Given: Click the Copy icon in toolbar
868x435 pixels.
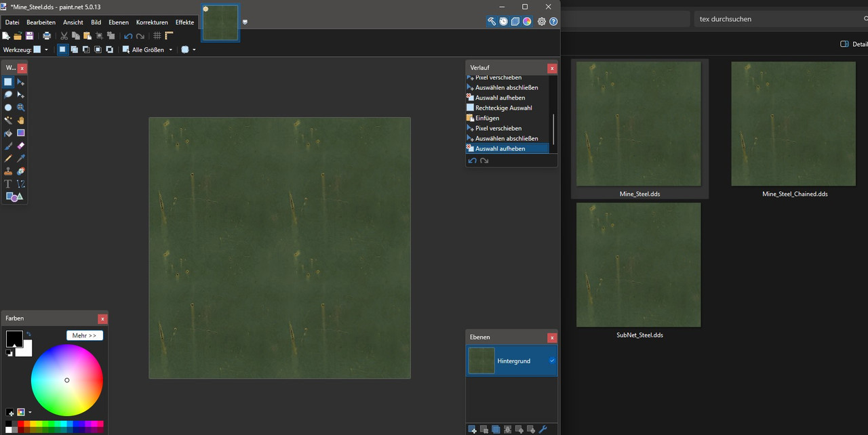Looking at the screenshot, I should [76, 36].
